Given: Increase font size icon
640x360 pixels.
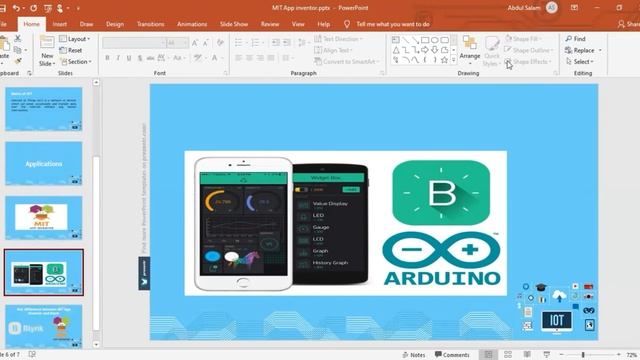Looking at the screenshot, I should tap(195, 42).
